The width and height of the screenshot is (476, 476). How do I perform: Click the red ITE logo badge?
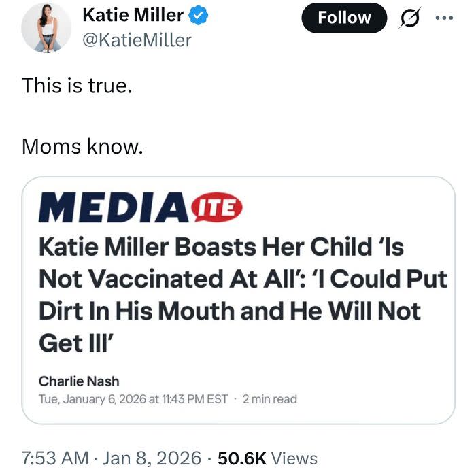coord(215,205)
